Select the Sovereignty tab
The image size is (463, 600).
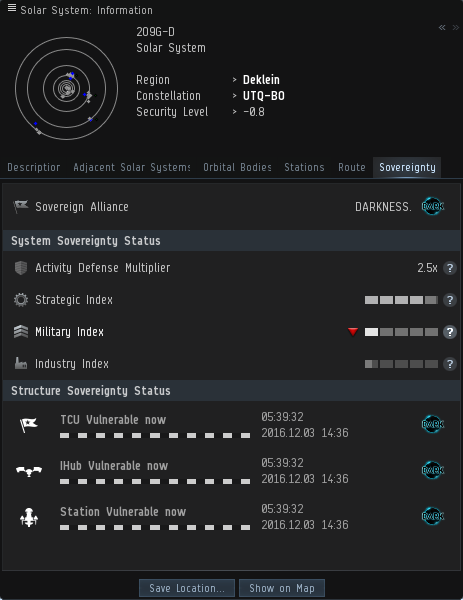tap(407, 167)
